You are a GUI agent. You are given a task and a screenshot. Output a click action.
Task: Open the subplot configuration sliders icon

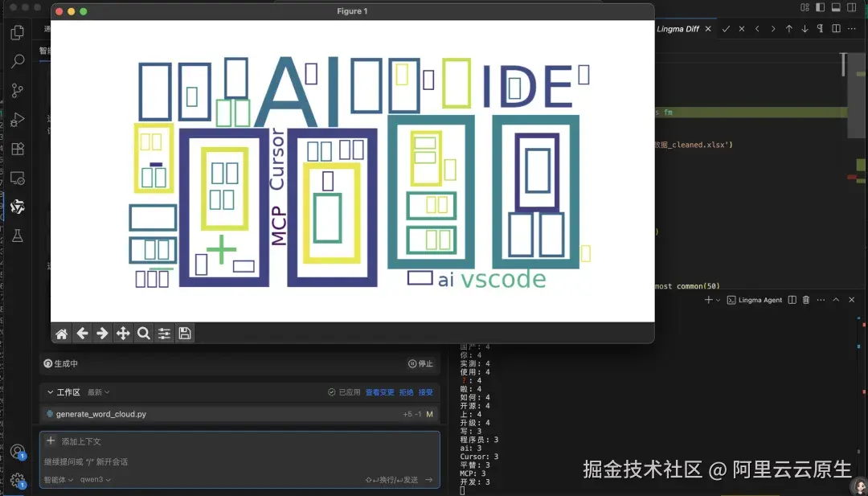coord(165,334)
